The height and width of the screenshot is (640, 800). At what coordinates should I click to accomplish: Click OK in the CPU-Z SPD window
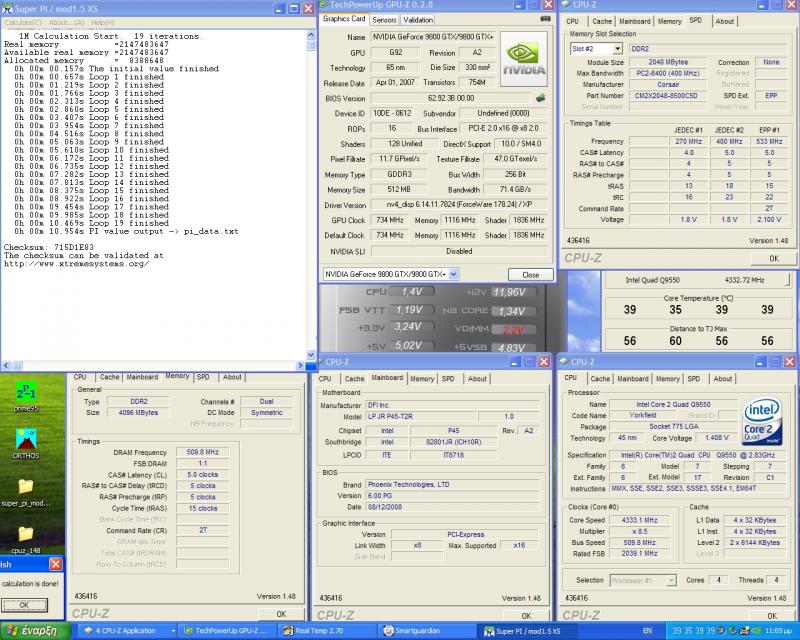tap(774, 258)
